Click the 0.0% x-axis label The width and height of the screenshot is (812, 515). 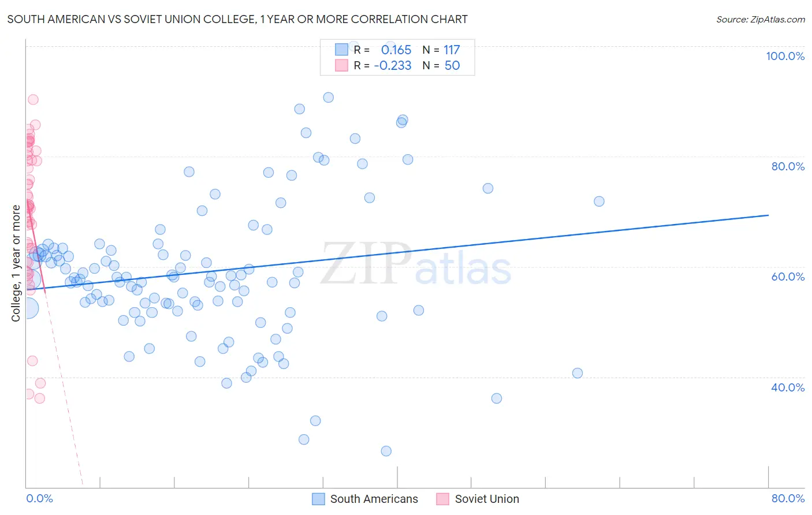(39, 498)
